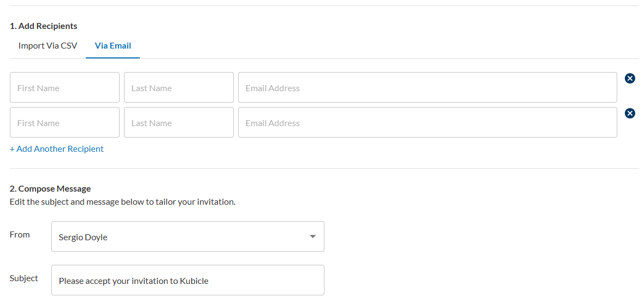Switch to the Import Via CSV tab

(x=48, y=46)
